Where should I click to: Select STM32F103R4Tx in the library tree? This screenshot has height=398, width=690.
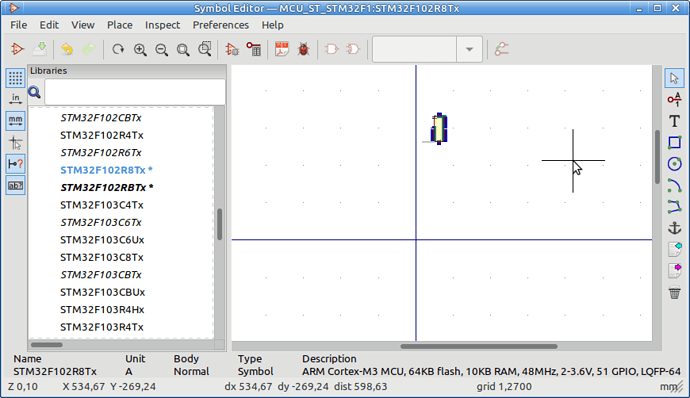(x=102, y=327)
